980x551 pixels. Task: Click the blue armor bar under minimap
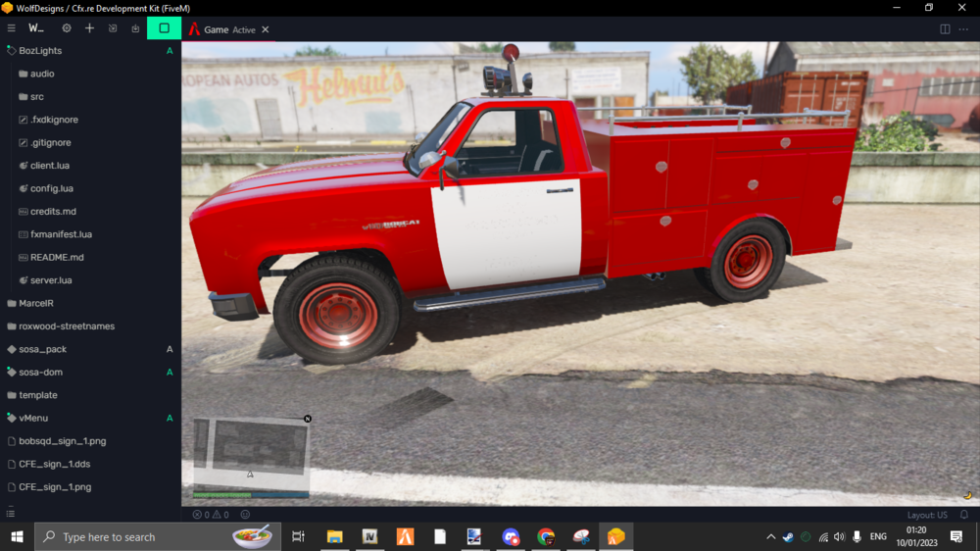tap(280, 495)
